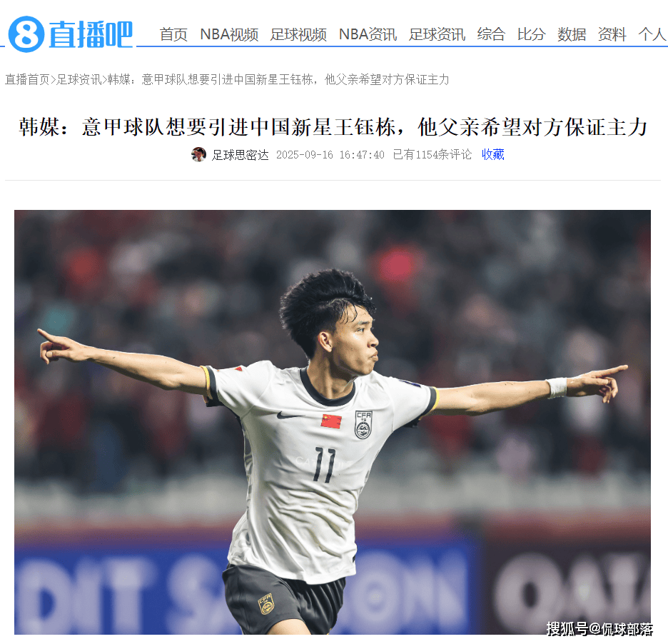Open the 足球视频 section
Image resolution: width=668 pixels, height=644 pixels.
click(298, 34)
